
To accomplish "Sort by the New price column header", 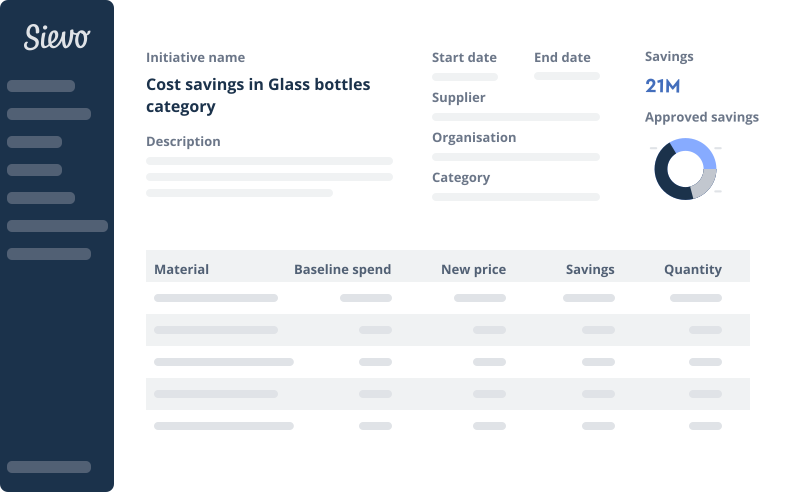I will point(473,269).
